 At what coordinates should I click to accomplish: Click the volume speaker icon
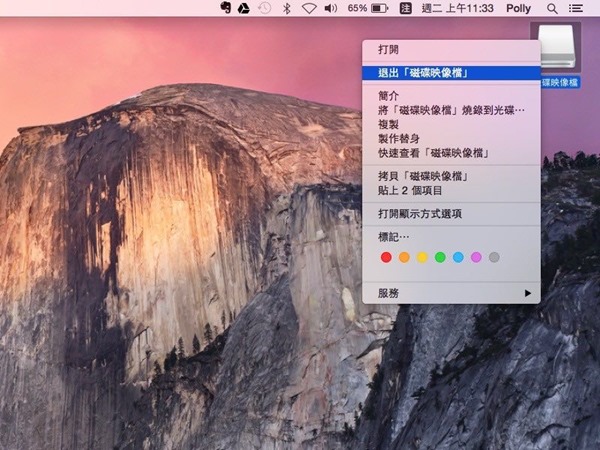coord(331,8)
